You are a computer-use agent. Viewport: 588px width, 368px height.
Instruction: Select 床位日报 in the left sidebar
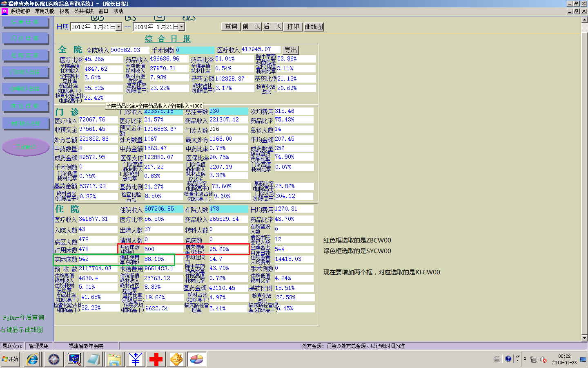point(25,106)
